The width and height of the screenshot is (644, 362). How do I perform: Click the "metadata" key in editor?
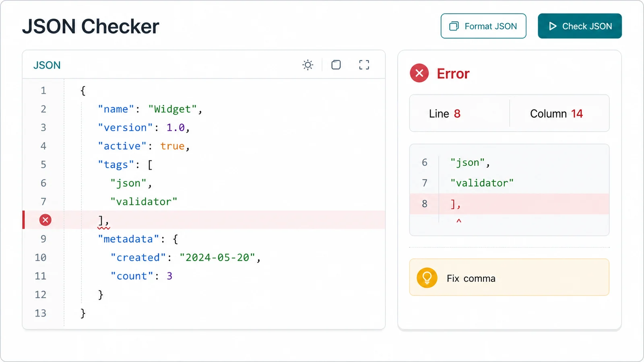(x=128, y=239)
